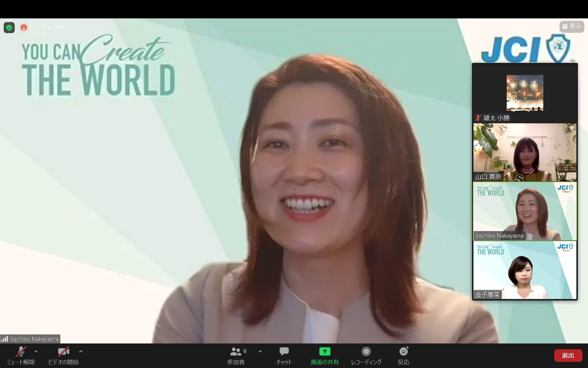Select the Sachiko Nakayama thumbnail in the gallery strip
Viewport: 588px width, 368px height.
[x=525, y=211]
